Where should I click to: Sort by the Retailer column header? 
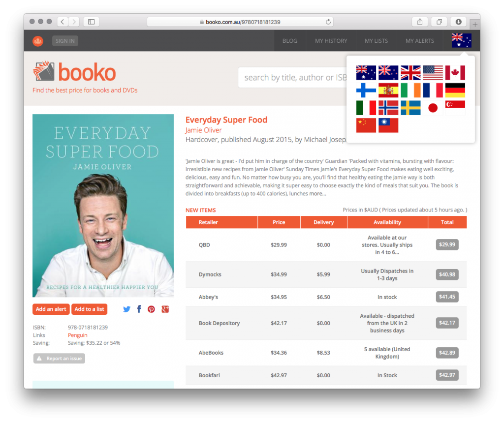click(222, 222)
